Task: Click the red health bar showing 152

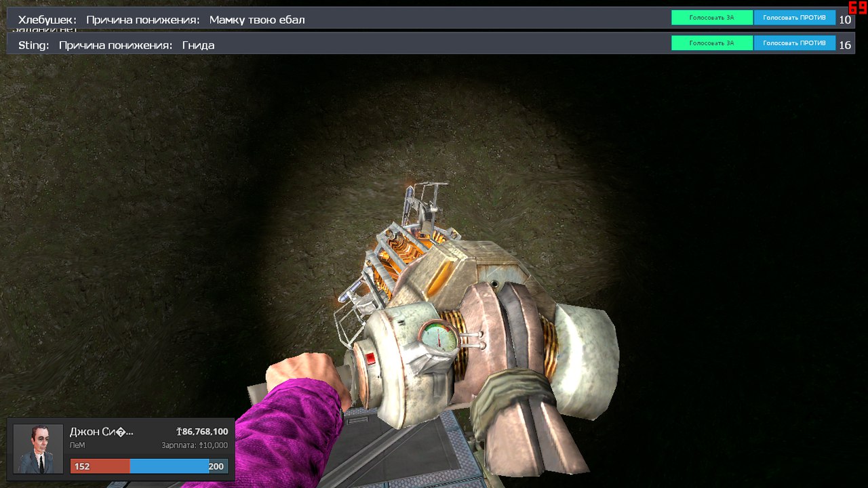Action: tap(100, 466)
